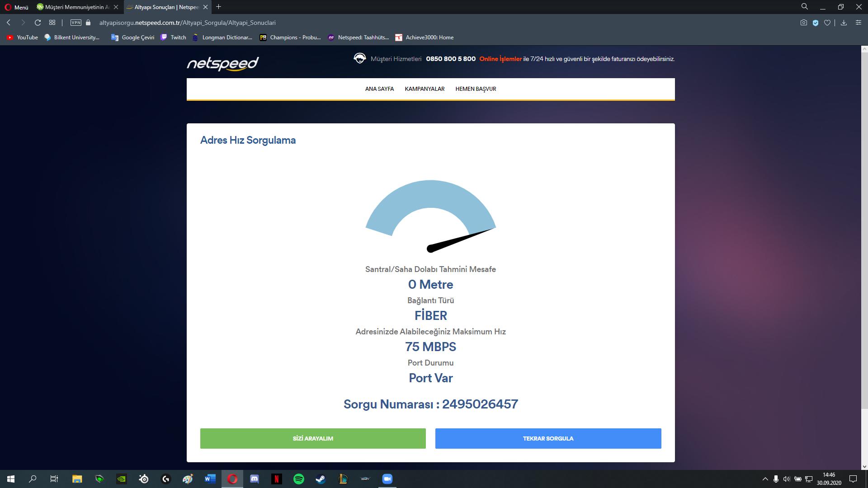Click TEKRAR SORGULA blue button
The image size is (868, 488).
point(548,438)
